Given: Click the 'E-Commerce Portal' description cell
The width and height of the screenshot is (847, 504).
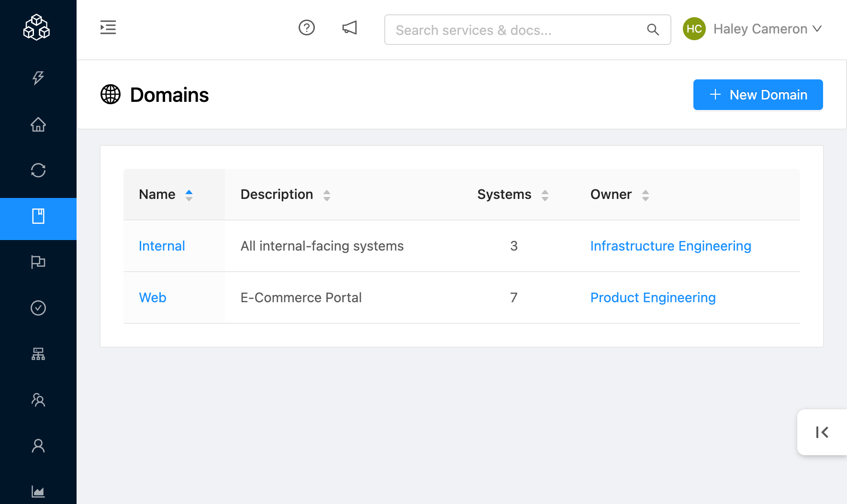Looking at the screenshot, I should pos(301,297).
